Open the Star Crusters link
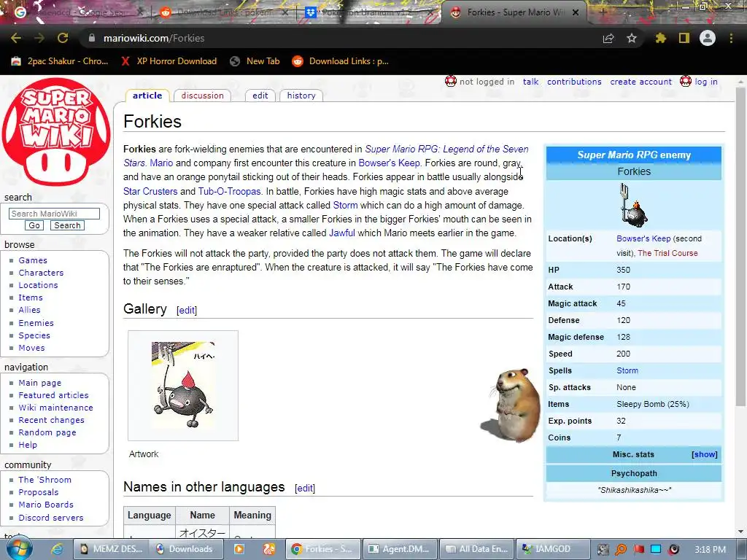 (150, 192)
